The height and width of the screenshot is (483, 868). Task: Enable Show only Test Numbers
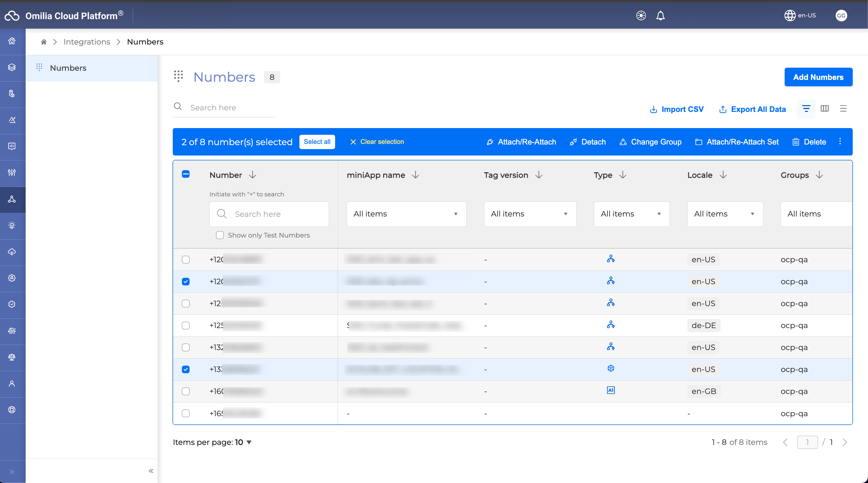(220, 235)
